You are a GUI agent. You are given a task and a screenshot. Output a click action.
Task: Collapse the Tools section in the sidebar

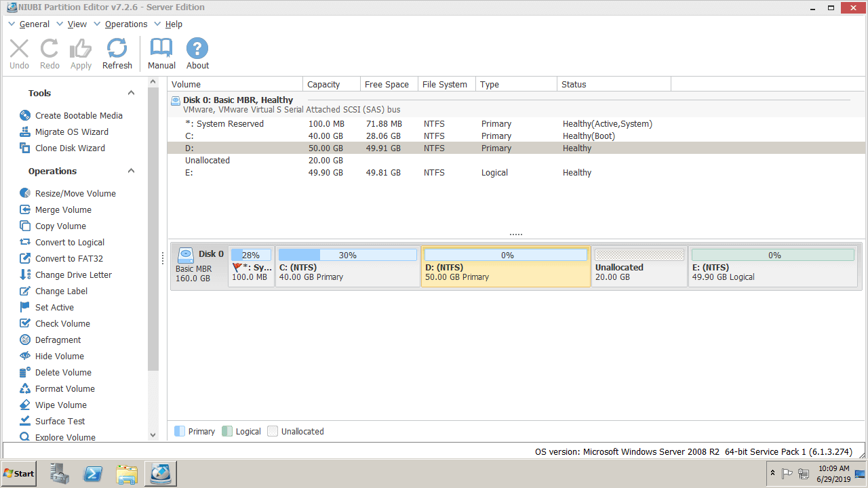pos(131,93)
